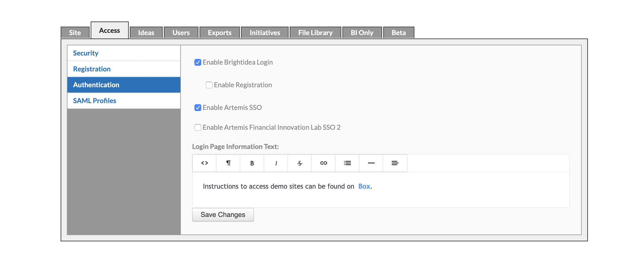Insert a bulleted list in editor
This screenshot has height=277, width=644.
coord(347,163)
